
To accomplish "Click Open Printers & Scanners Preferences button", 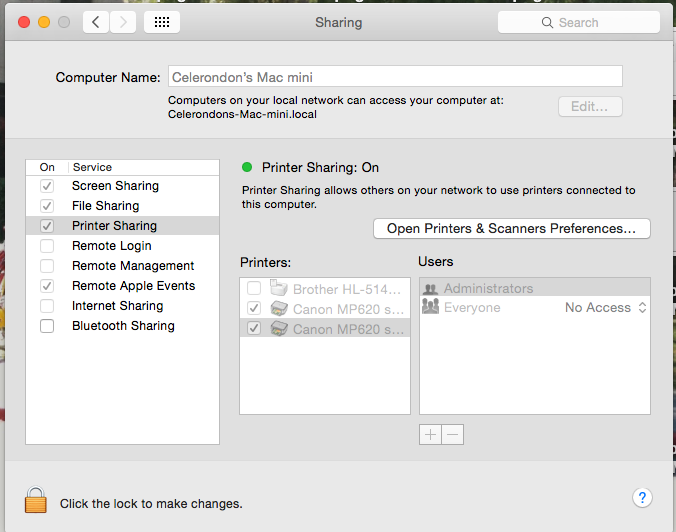I will (512, 228).
